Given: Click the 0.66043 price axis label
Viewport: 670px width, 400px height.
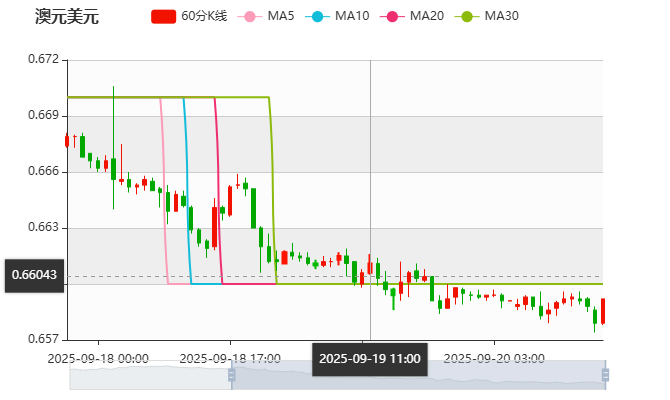Looking at the screenshot, I should click(x=34, y=274).
